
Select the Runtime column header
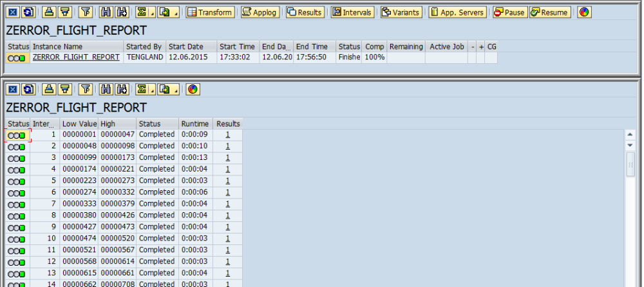coord(196,124)
